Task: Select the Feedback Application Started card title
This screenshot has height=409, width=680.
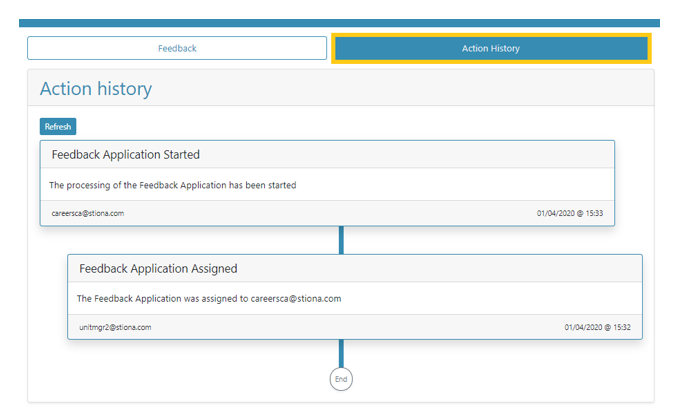Action: (x=126, y=154)
